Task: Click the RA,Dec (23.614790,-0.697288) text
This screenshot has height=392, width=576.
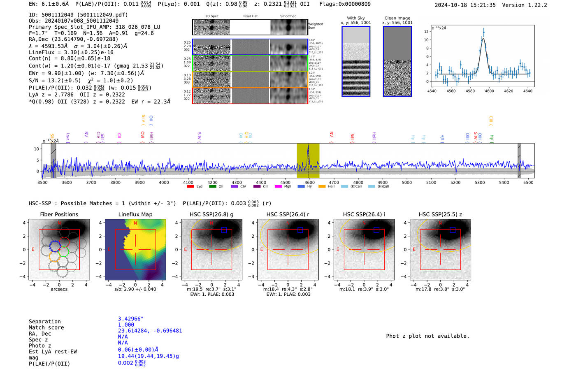Action: [74, 39]
